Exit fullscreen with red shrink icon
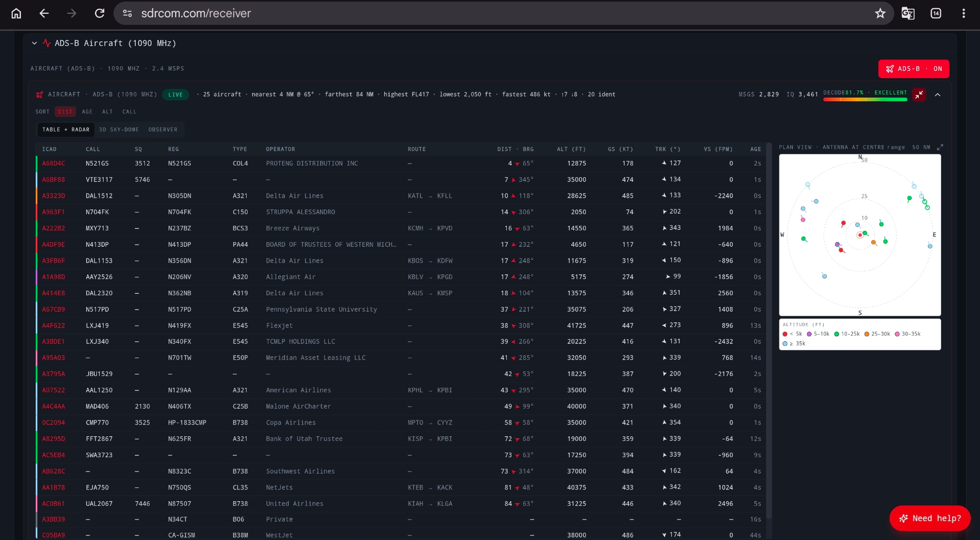Image resolution: width=980 pixels, height=540 pixels. (x=919, y=95)
